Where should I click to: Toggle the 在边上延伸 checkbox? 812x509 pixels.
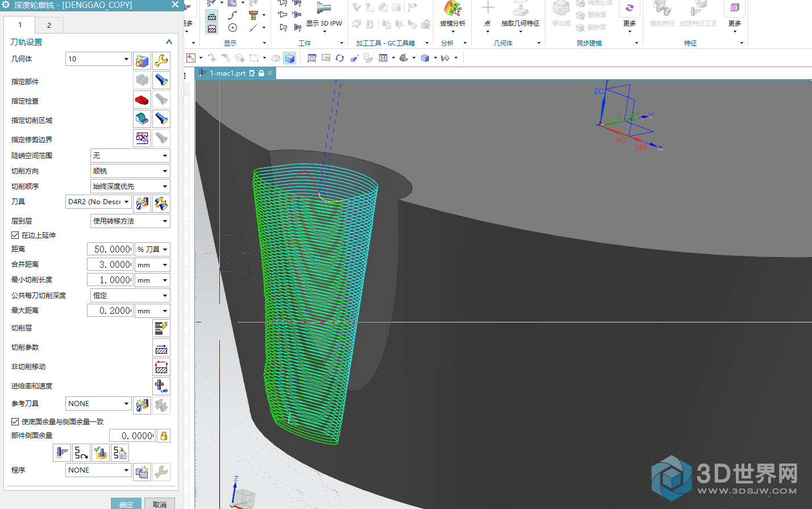click(15, 235)
